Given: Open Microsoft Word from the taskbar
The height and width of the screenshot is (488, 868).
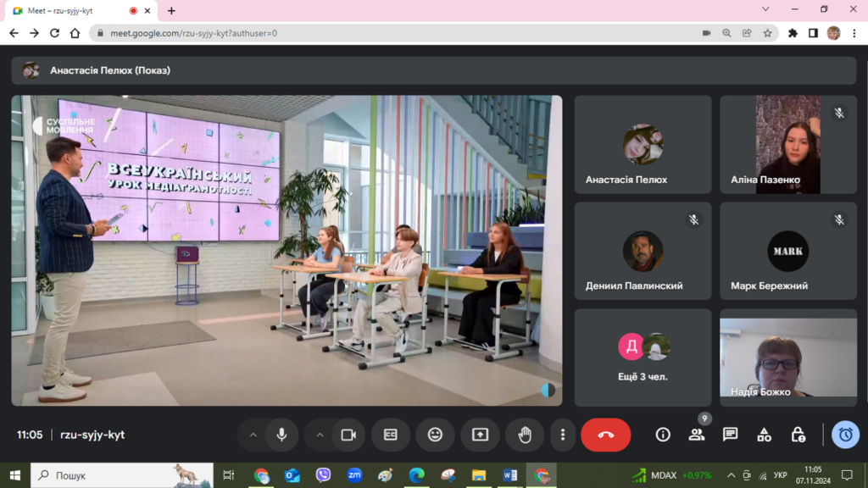Looking at the screenshot, I should point(509,475).
